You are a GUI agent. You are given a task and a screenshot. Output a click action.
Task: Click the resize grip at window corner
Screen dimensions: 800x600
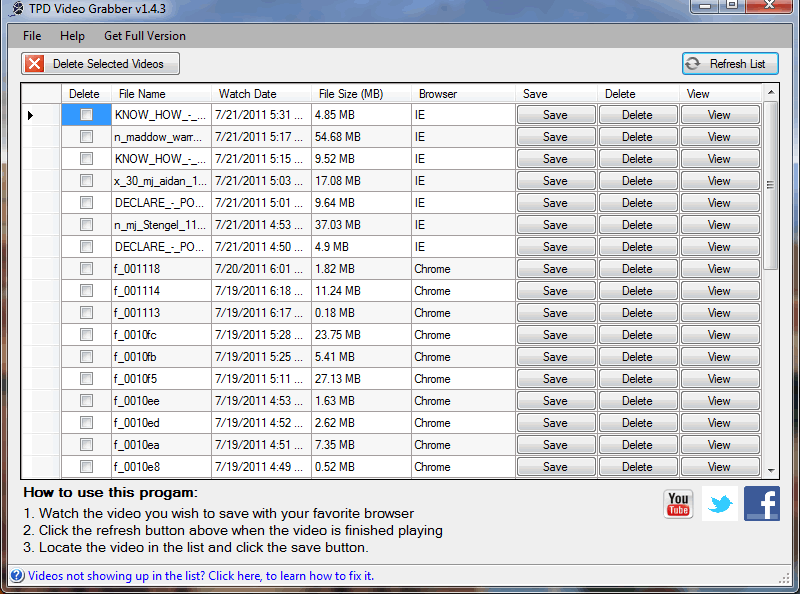point(784,578)
